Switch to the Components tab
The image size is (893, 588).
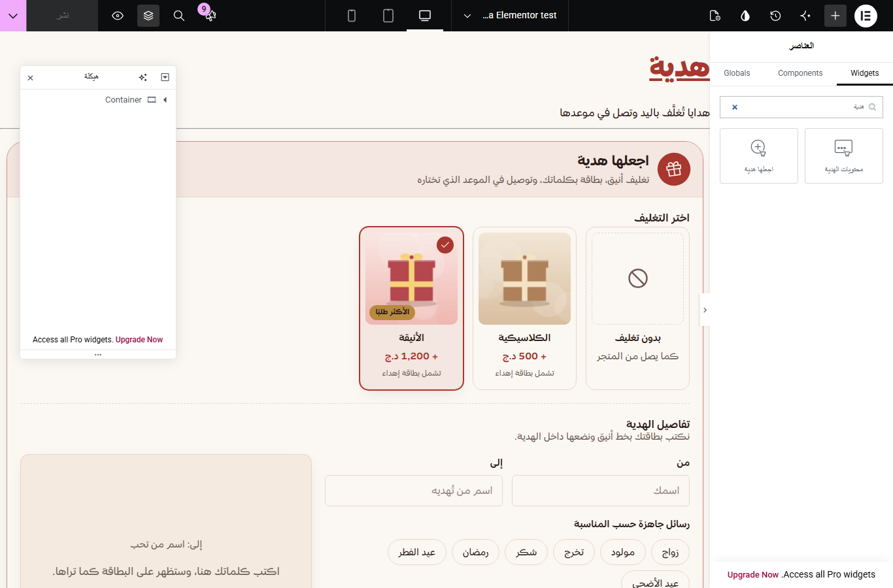pyautogui.click(x=800, y=73)
